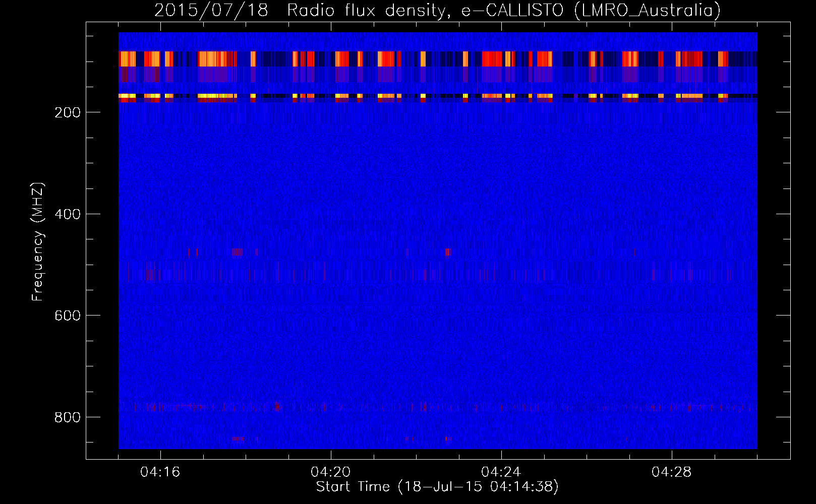The width and height of the screenshot is (816, 504).
Task: Click the 'Start Time (18-Jul-15 04:14:38)' label
Action: [437, 487]
